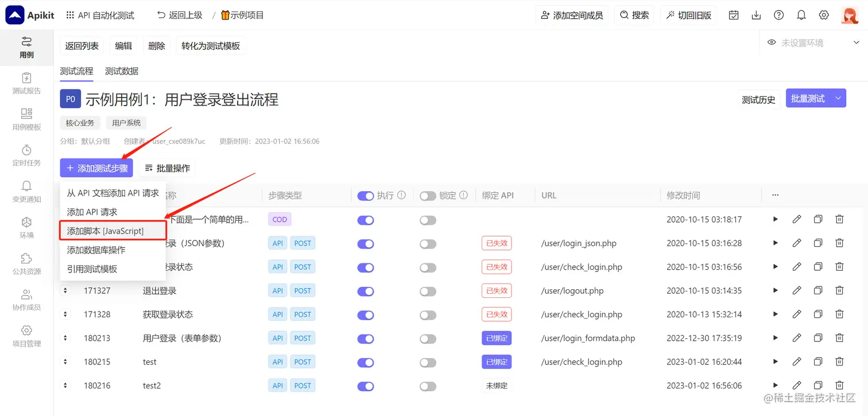Click the 用户系统 tag
The image size is (868, 416).
126,123
